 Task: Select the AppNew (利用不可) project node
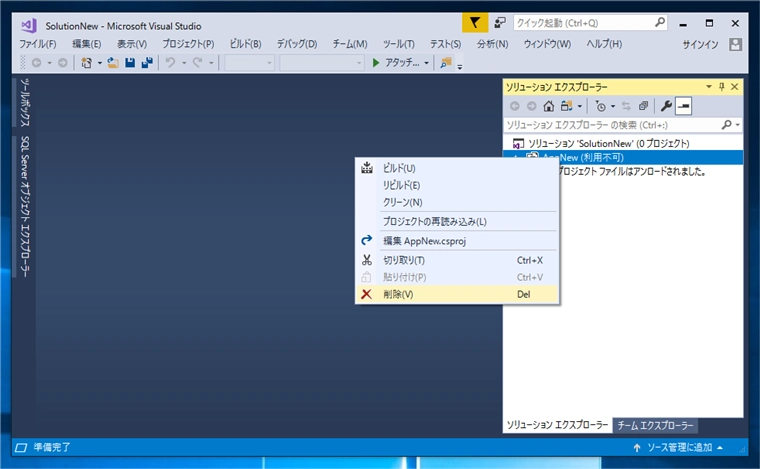[x=623, y=157]
